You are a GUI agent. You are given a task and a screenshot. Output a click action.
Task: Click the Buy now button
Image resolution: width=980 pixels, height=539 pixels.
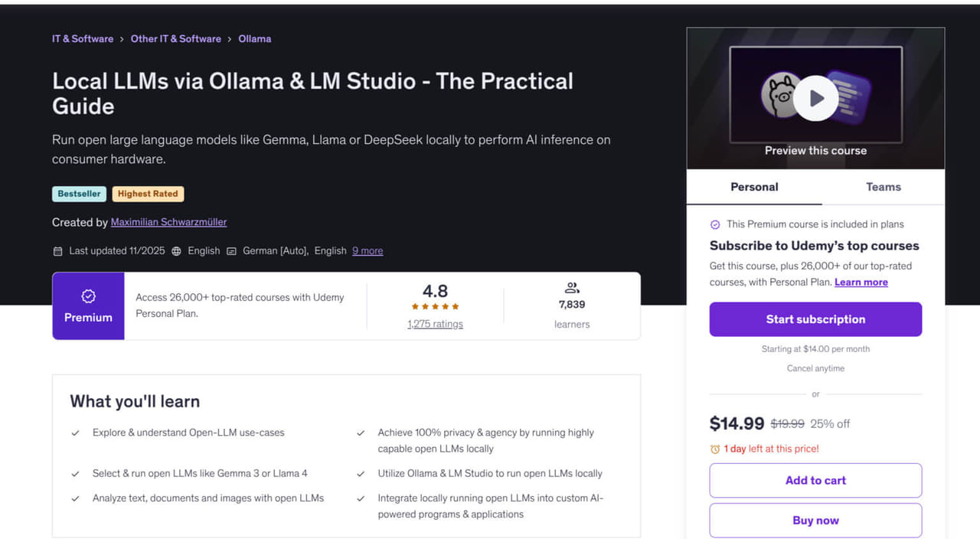pos(815,520)
